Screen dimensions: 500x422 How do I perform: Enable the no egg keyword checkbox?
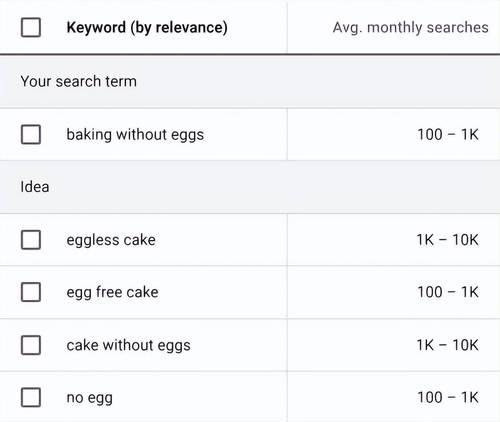coord(31,397)
